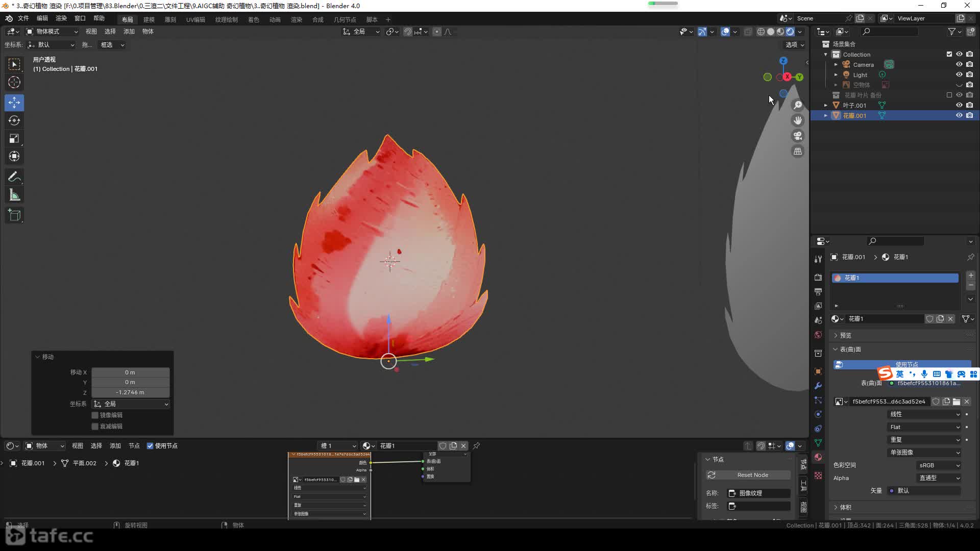Select the Move tool
The image size is (980, 551).
click(x=14, y=103)
